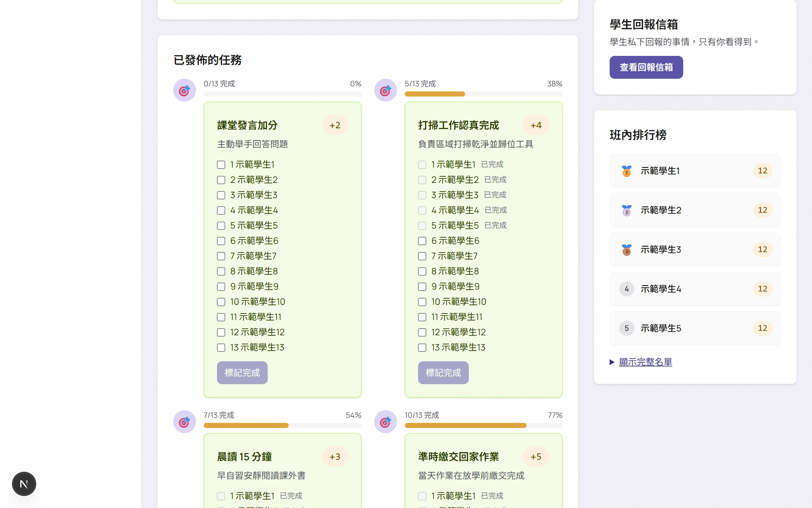Click 負責區域打掃乾淨並歸位工具 description
The height and width of the screenshot is (508, 812).
point(475,144)
